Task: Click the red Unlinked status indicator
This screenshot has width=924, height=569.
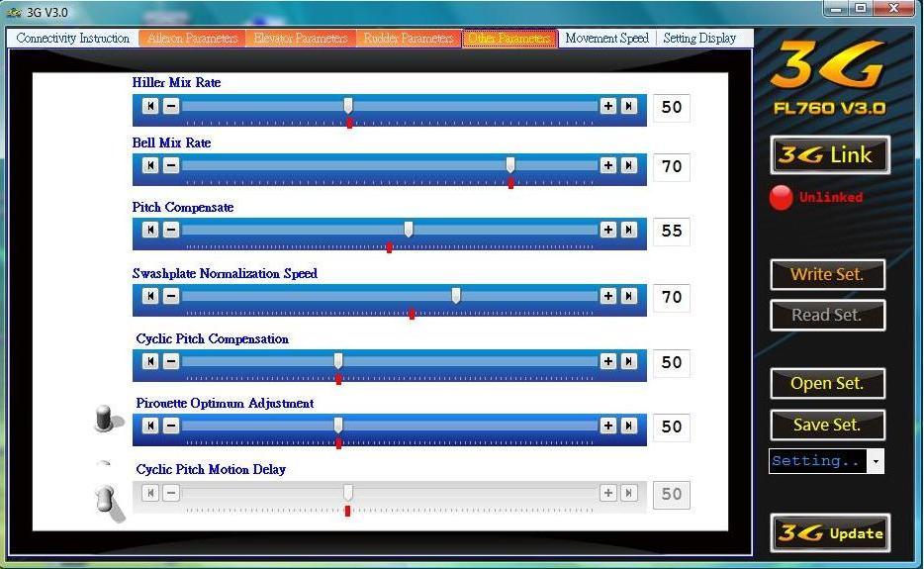Action: 782,197
